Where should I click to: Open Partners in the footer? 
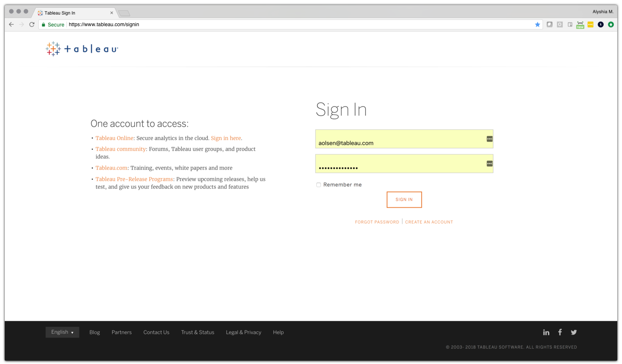[x=121, y=332]
